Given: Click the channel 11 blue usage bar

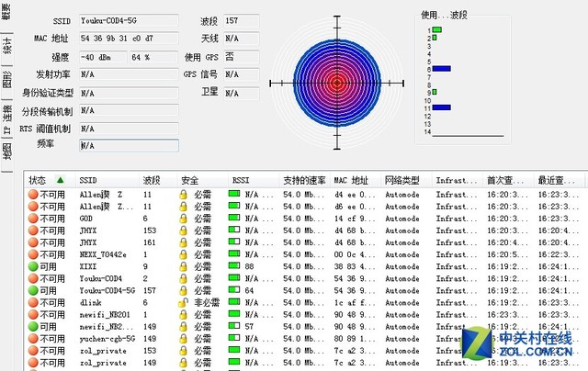Looking at the screenshot, I should (x=441, y=107).
